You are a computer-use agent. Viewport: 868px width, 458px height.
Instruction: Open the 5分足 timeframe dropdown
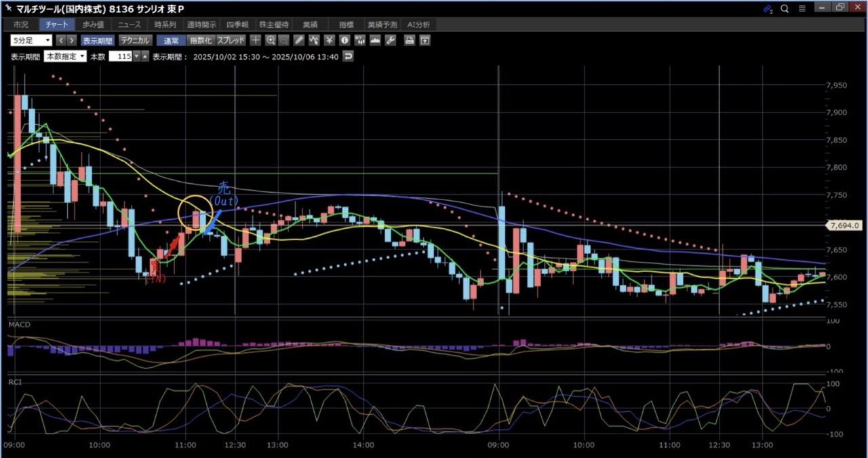point(31,40)
